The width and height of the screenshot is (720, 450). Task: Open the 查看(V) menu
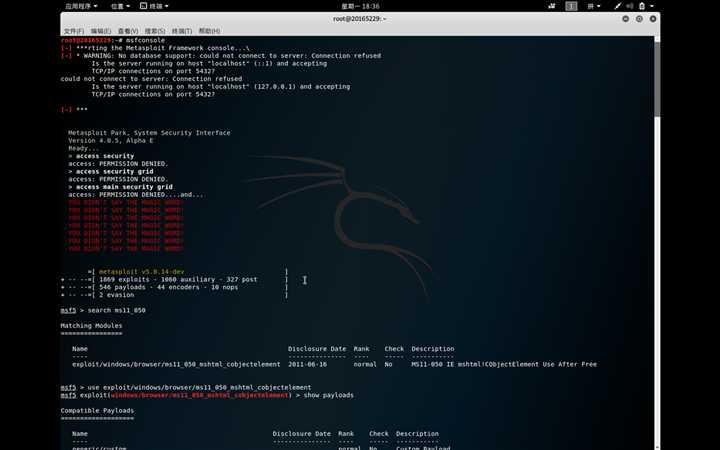pyautogui.click(x=128, y=31)
